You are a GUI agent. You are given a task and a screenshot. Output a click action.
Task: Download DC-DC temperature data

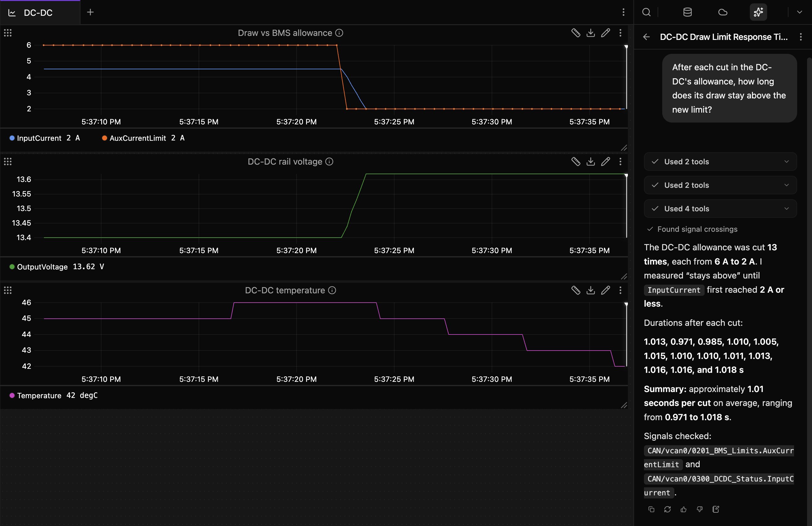click(x=590, y=290)
